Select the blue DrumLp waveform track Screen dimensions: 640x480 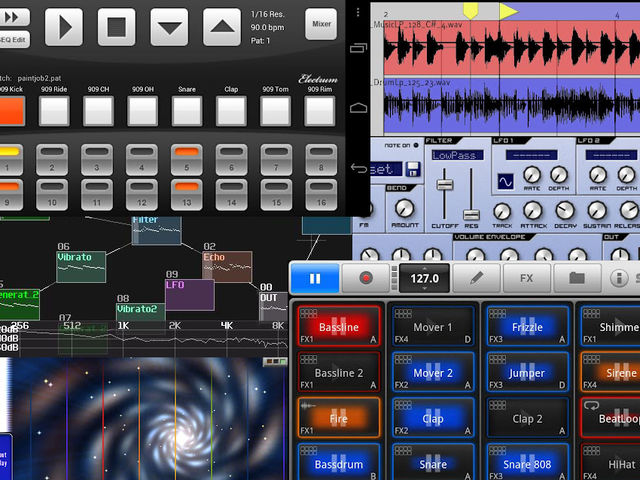pos(512,106)
